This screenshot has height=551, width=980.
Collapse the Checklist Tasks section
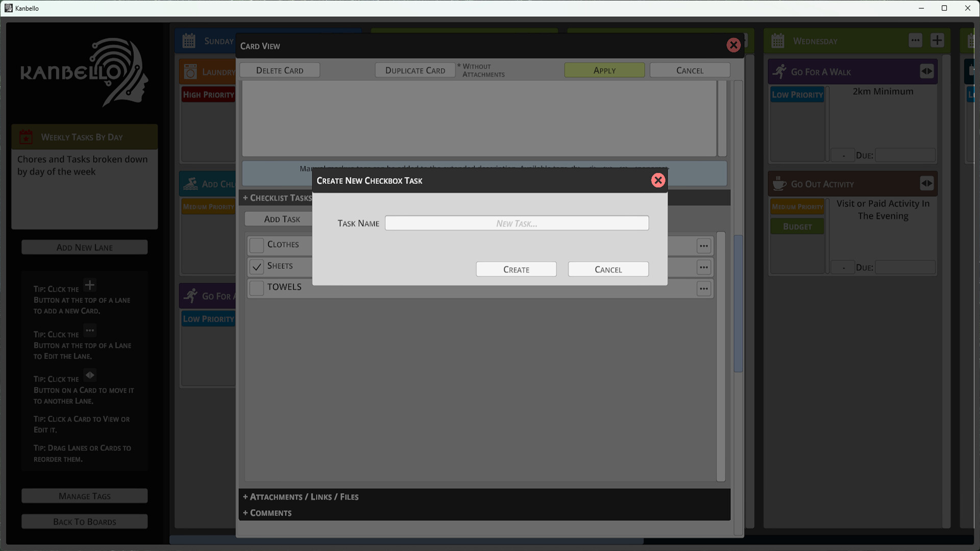point(277,198)
